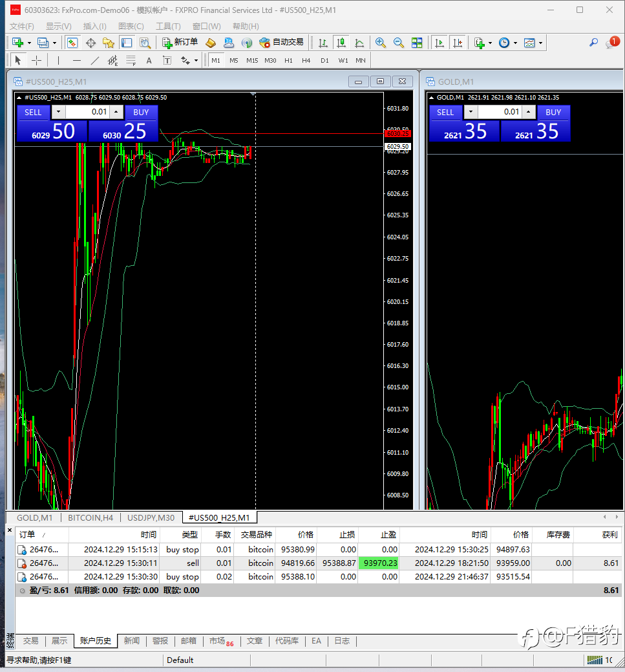Click the 新订单 new order button
The width and height of the screenshot is (625, 672).
pyautogui.click(x=180, y=43)
